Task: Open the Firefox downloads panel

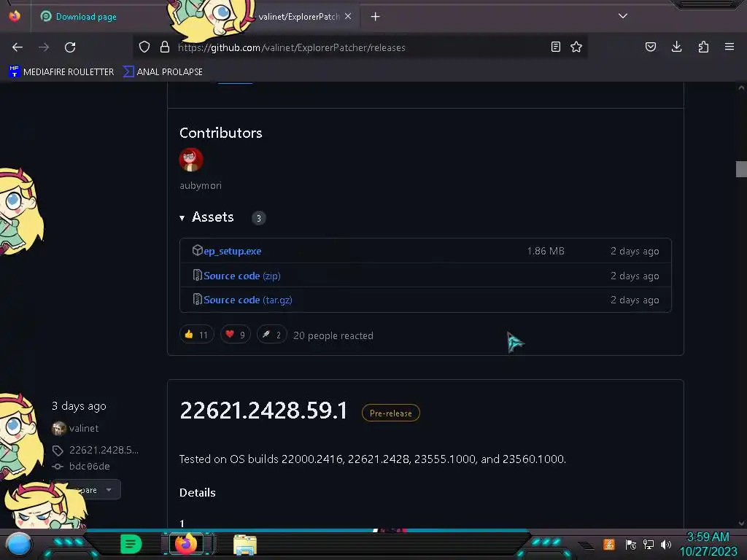Action: [676, 47]
